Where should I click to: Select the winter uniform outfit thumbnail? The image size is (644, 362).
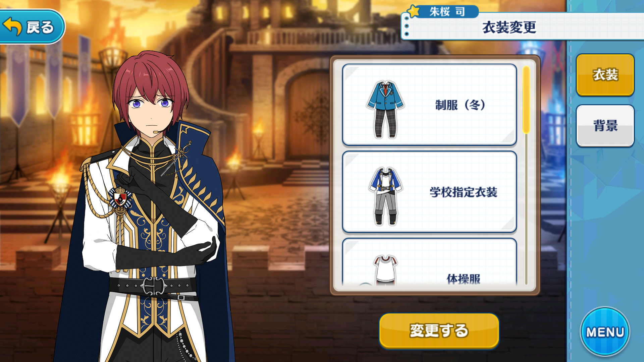point(385,109)
